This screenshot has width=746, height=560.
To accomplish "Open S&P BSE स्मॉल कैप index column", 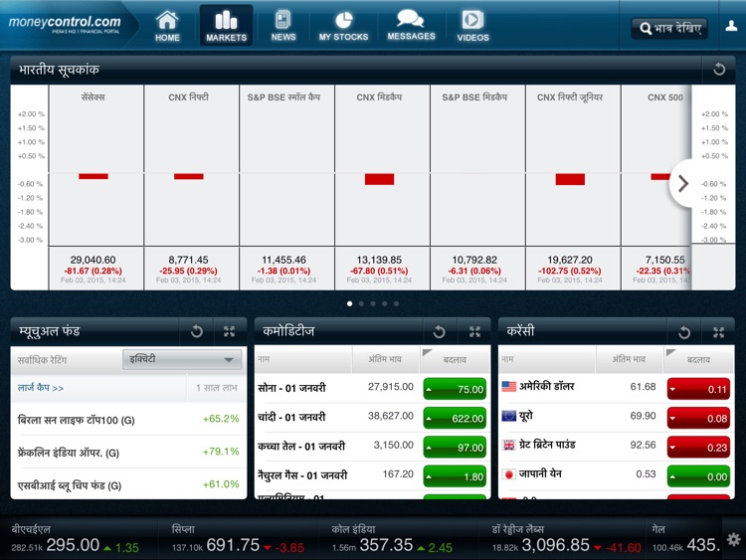I will tap(286, 187).
